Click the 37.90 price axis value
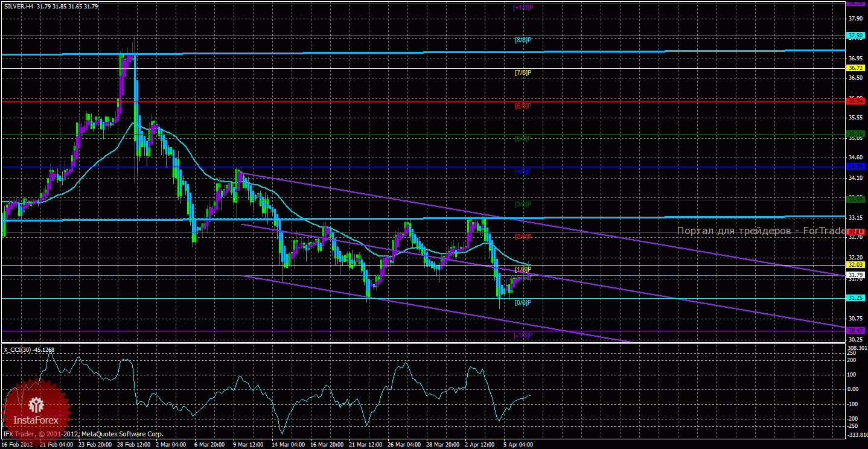868x449 pixels. pyautogui.click(x=856, y=19)
